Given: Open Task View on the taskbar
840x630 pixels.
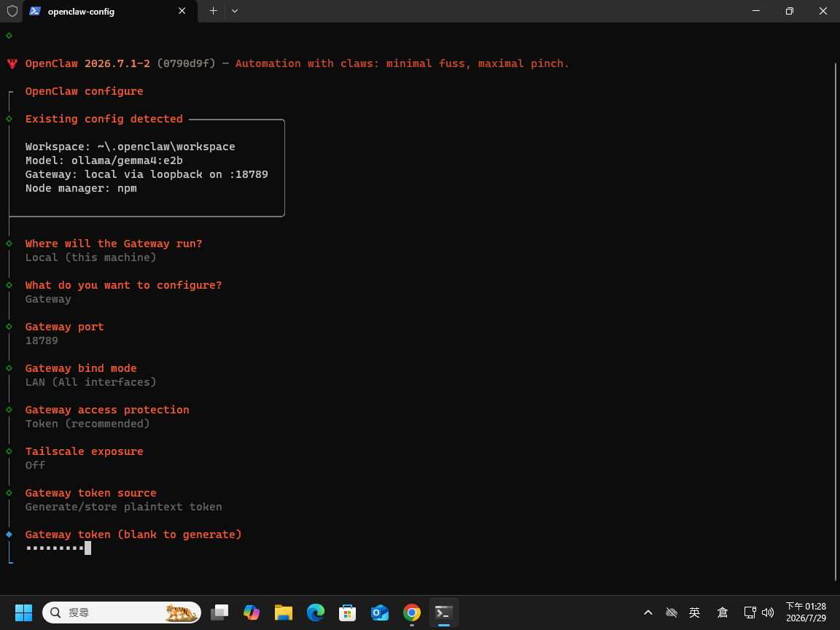Looking at the screenshot, I should tap(219, 612).
